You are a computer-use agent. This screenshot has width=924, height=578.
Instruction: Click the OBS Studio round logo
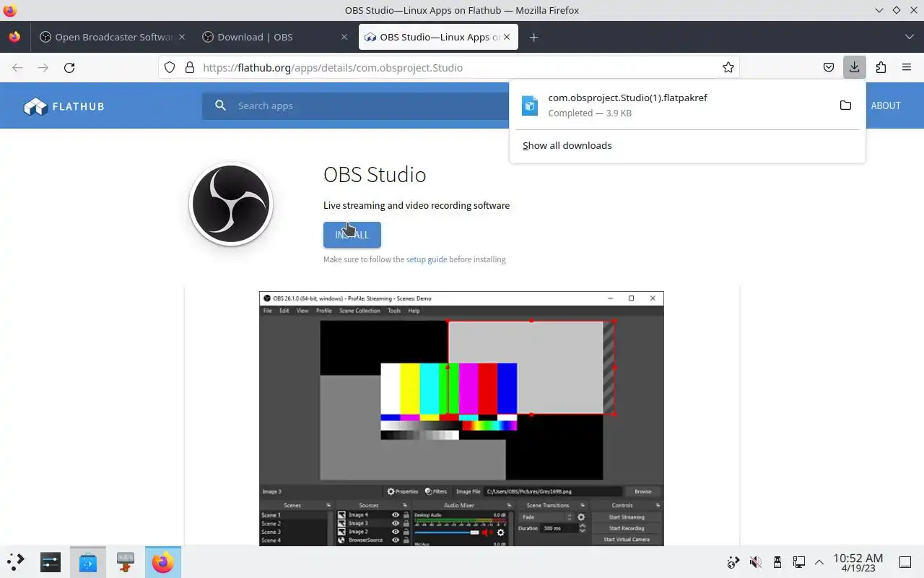[231, 204]
